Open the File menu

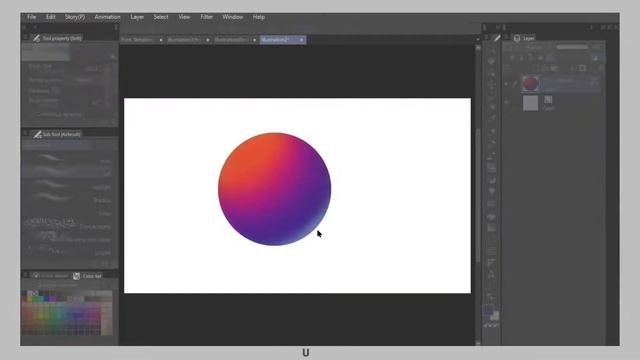click(x=31, y=17)
